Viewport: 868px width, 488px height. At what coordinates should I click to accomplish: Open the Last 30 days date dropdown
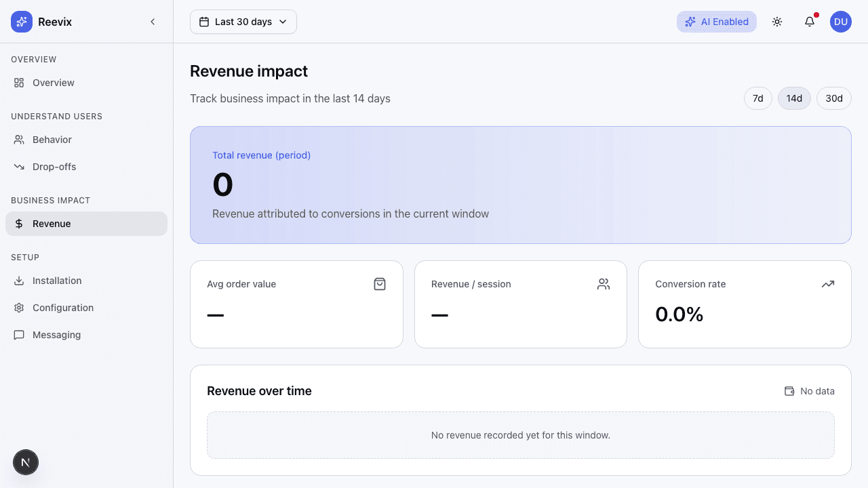[243, 21]
